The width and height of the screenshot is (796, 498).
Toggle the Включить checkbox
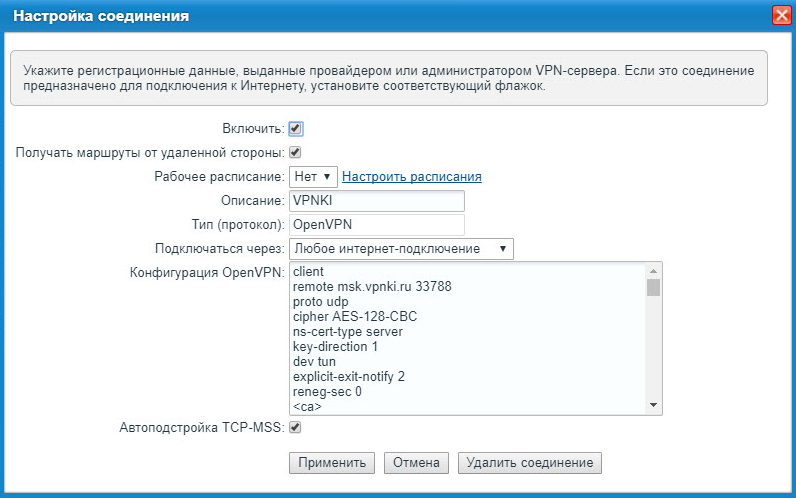[x=295, y=129]
